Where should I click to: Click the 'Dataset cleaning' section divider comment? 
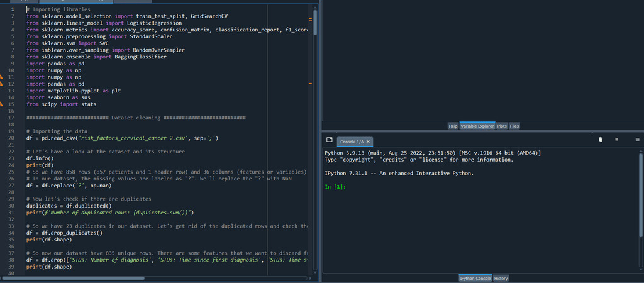tap(136, 118)
